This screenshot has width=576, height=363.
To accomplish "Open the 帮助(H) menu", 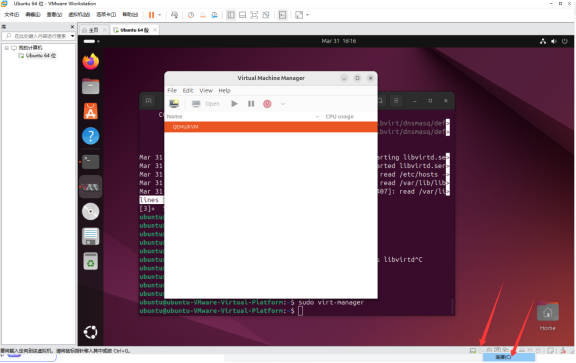I will pos(130,15).
